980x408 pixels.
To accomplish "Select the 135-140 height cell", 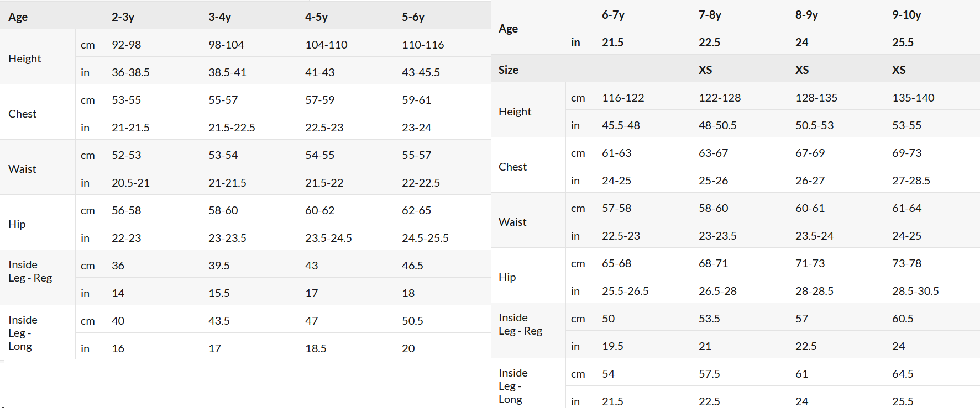I will [913, 98].
